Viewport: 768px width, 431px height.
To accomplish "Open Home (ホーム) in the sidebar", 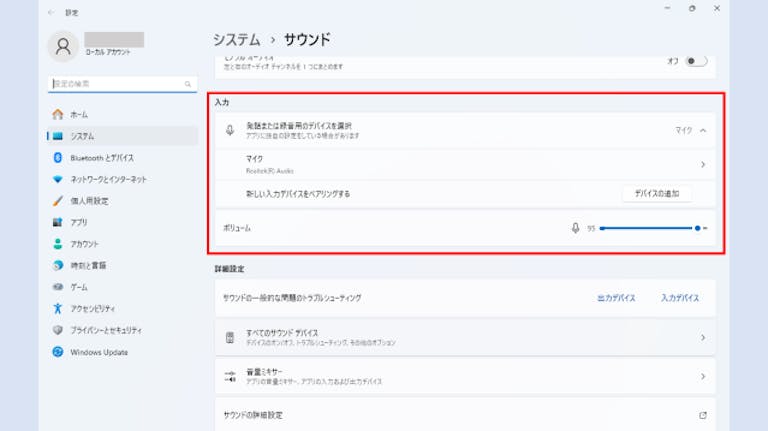I will (122, 115).
